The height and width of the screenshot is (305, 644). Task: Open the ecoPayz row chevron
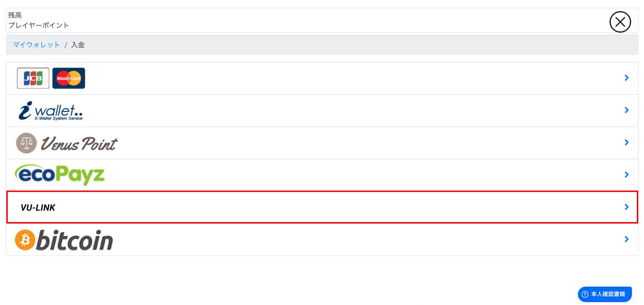(627, 175)
